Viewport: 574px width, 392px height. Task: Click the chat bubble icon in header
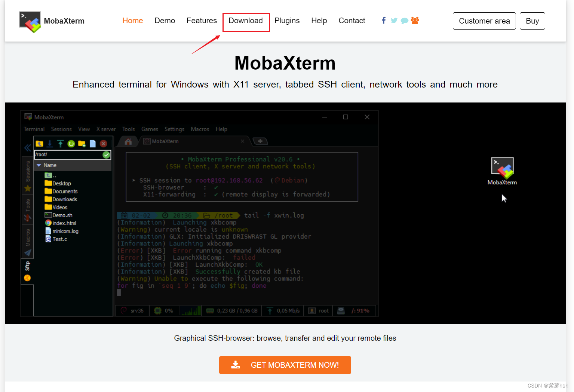404,21
